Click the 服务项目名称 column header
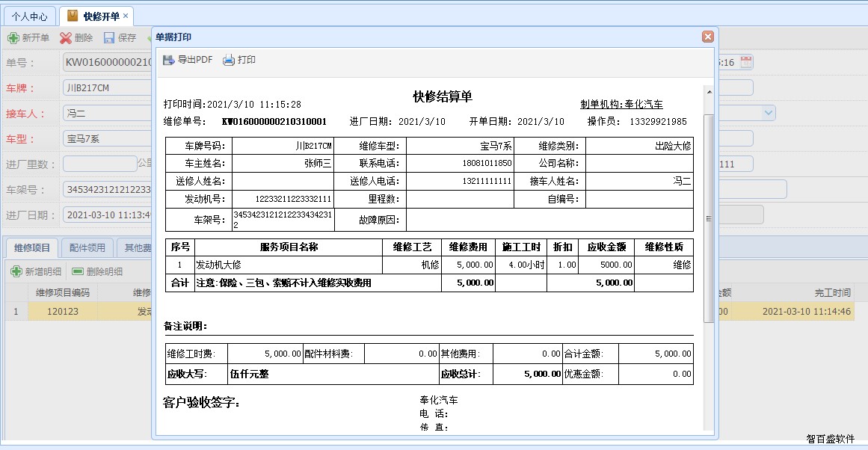This screenshot has height=450, width=868. (x=289, y=247)
